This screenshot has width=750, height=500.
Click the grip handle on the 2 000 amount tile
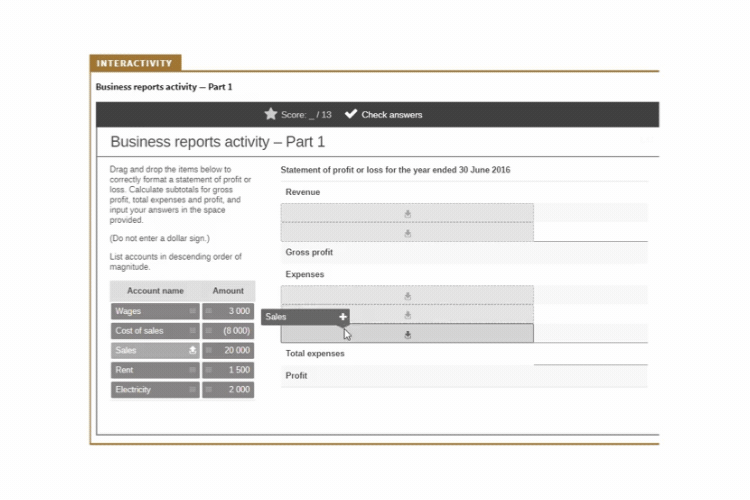coord(209,389)
